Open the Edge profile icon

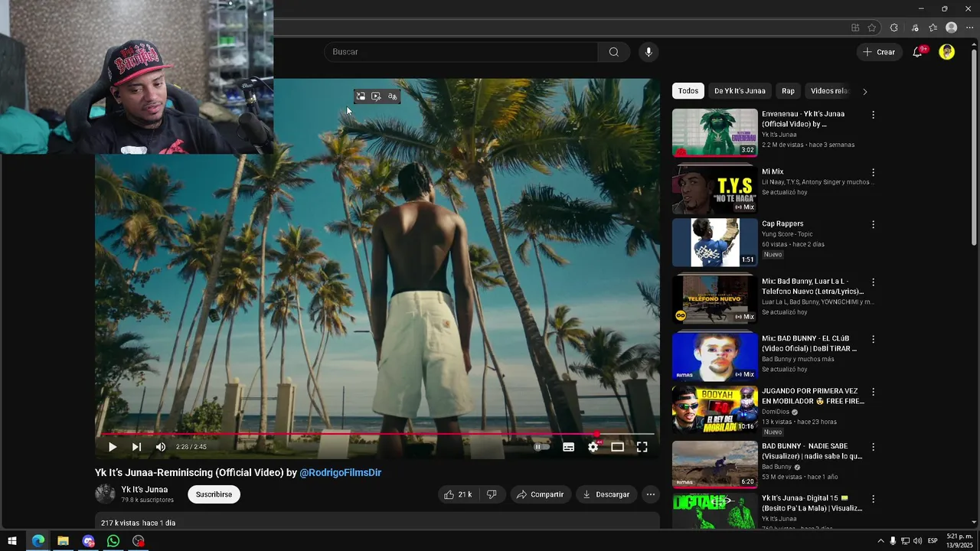(951, 28)
